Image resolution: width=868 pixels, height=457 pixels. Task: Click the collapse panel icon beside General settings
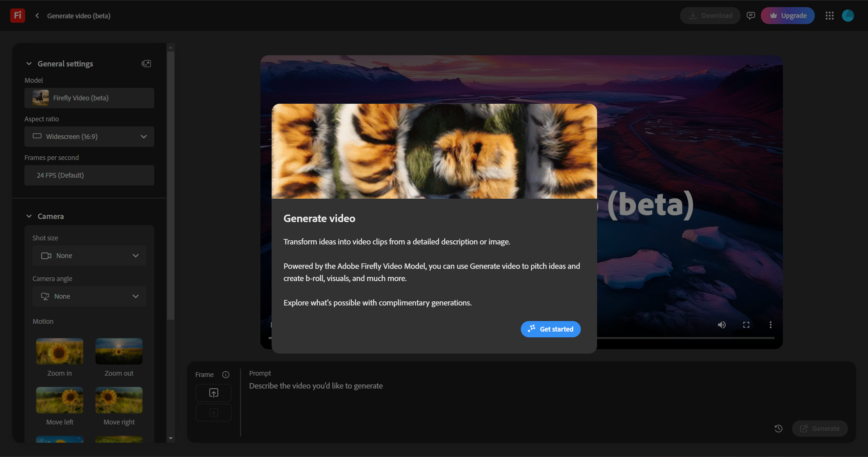click(146, 64)
